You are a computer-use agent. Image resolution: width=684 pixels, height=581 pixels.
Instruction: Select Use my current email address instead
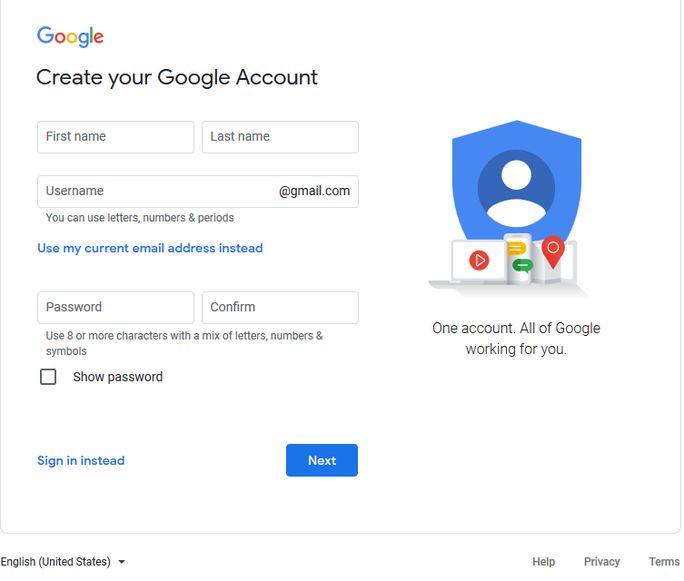click(150, 248)
